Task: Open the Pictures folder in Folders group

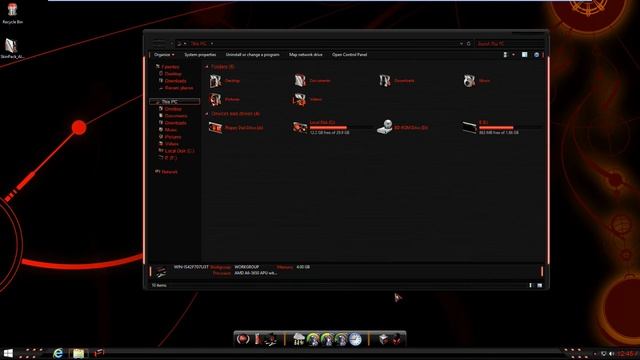Action: tap(216, 99)
